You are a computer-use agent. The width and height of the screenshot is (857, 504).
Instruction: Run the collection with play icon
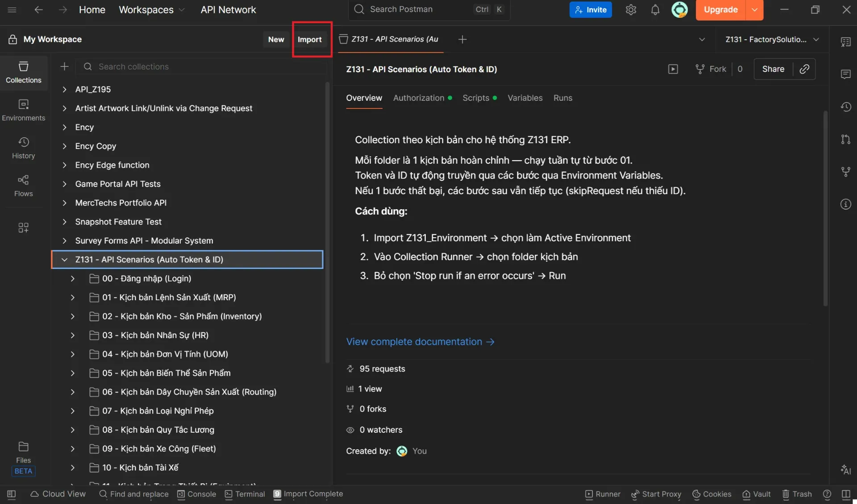click(673, 69)
